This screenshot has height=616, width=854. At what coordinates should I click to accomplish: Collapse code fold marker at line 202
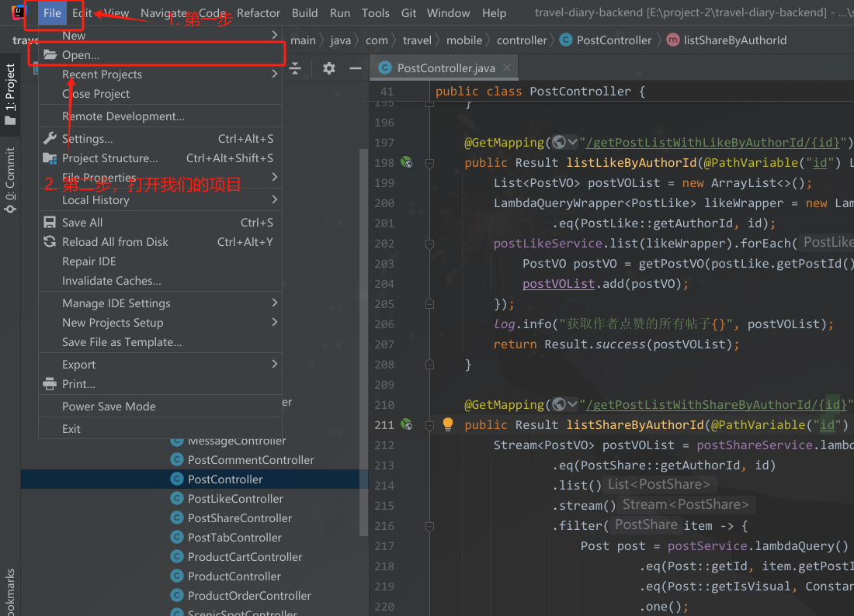pos(430,244)
